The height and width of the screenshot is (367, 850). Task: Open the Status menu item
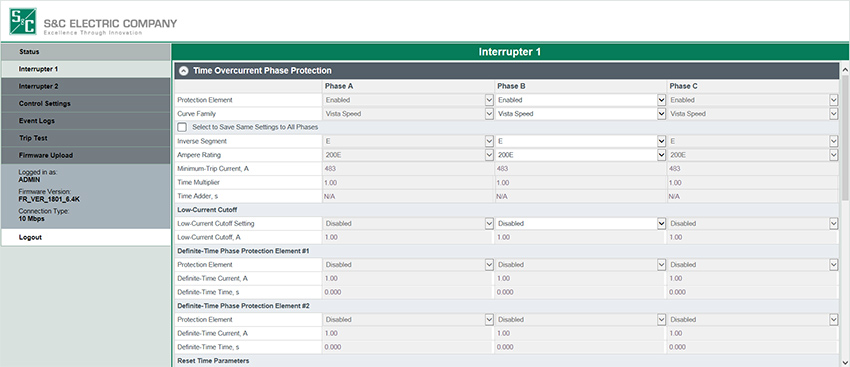(x=86, y=52)
